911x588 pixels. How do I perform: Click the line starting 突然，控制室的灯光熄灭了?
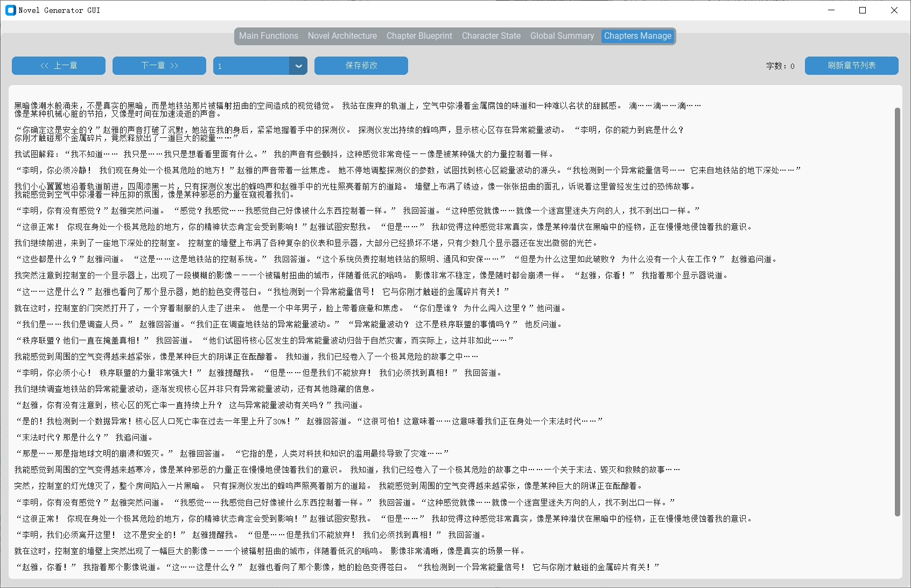(x=329, y=486)
